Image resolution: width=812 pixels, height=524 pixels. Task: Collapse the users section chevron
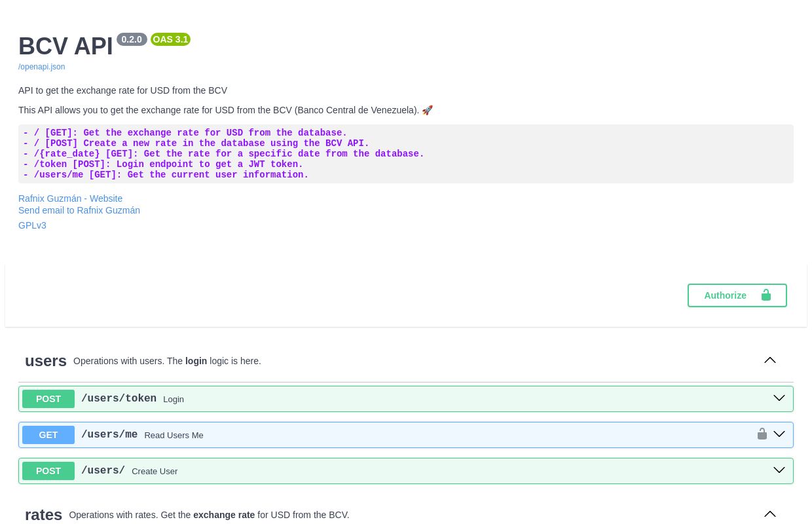point(770,360)
